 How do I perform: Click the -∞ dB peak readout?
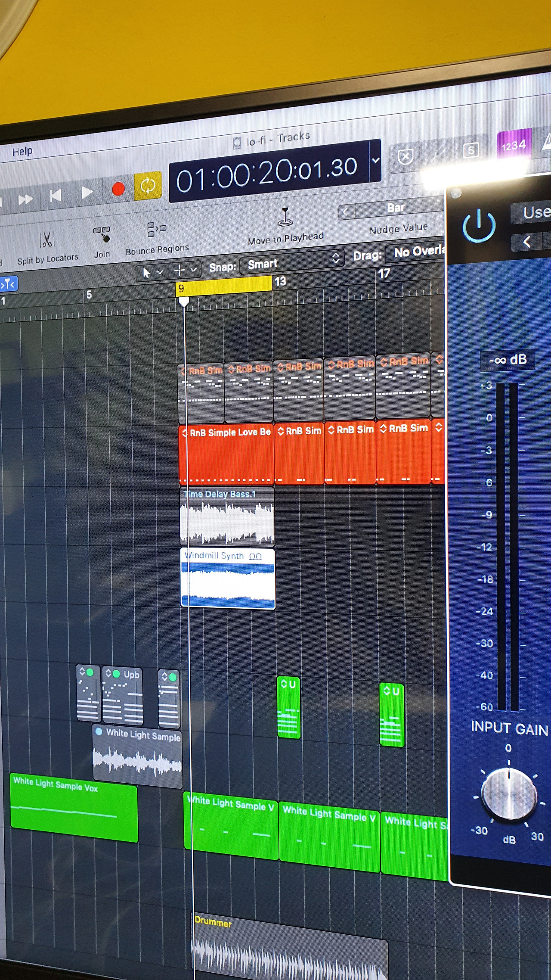[508, 360]
